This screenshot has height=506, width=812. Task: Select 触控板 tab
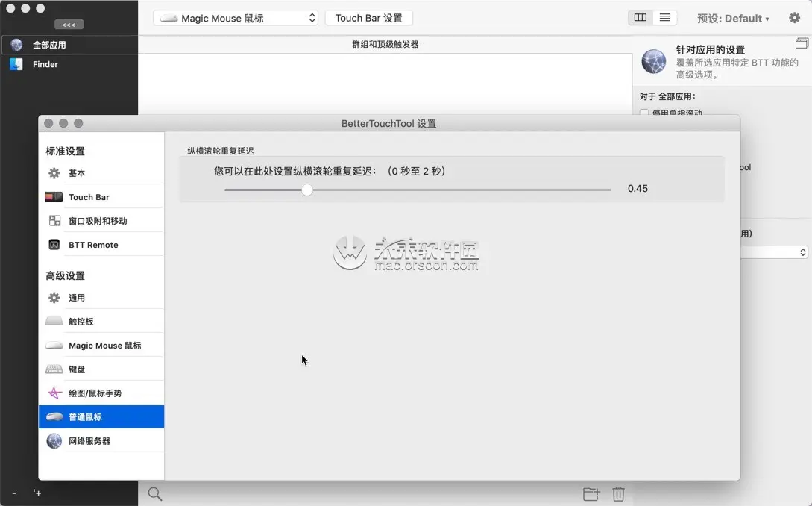[101, 322]
